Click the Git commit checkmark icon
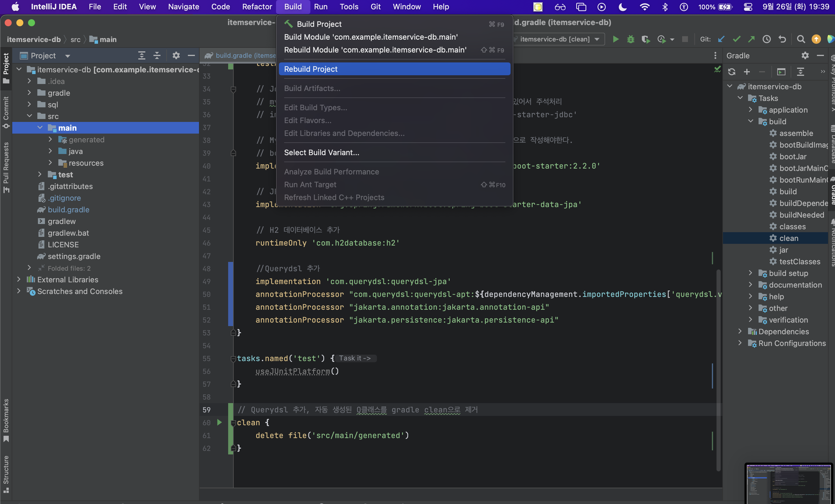835x504 pixels. point(736,39)
